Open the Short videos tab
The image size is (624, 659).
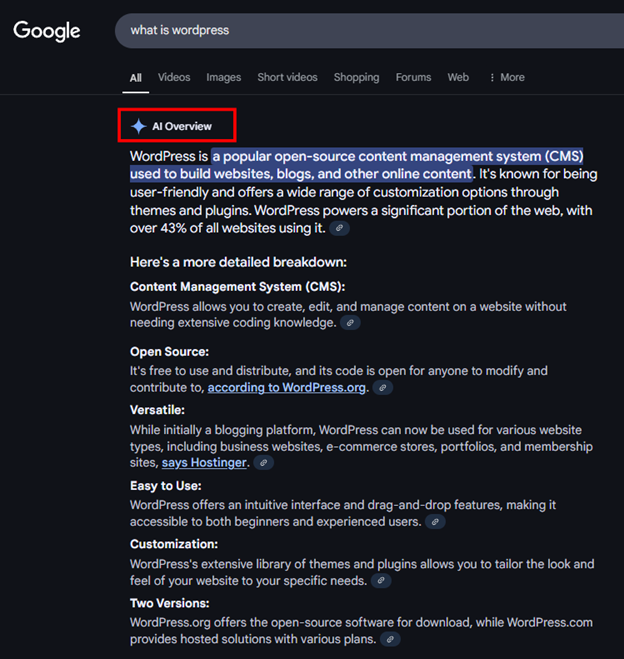(x=287, y=77)
